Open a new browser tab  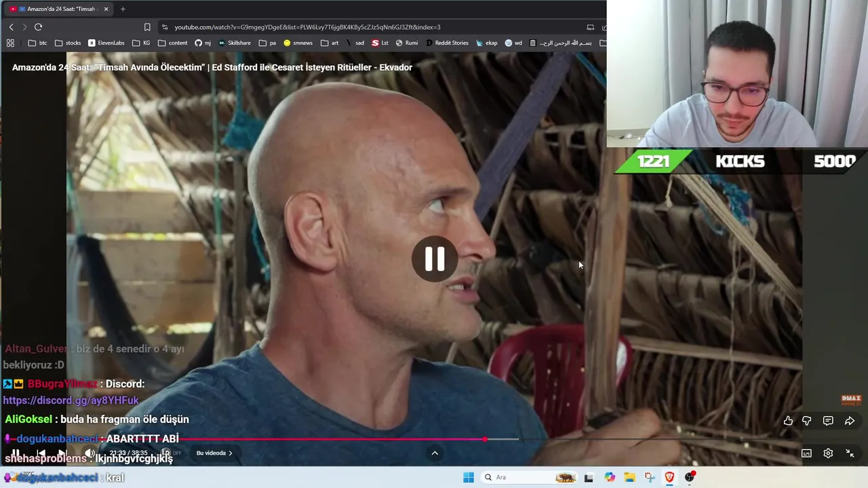pos(123,9)
